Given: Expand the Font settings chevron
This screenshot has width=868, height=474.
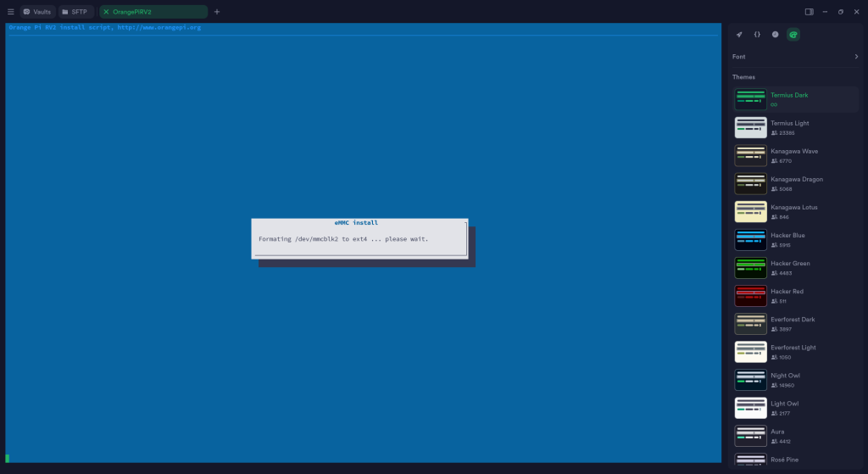Looking at the screenshot, I should (x=856, y=57).
